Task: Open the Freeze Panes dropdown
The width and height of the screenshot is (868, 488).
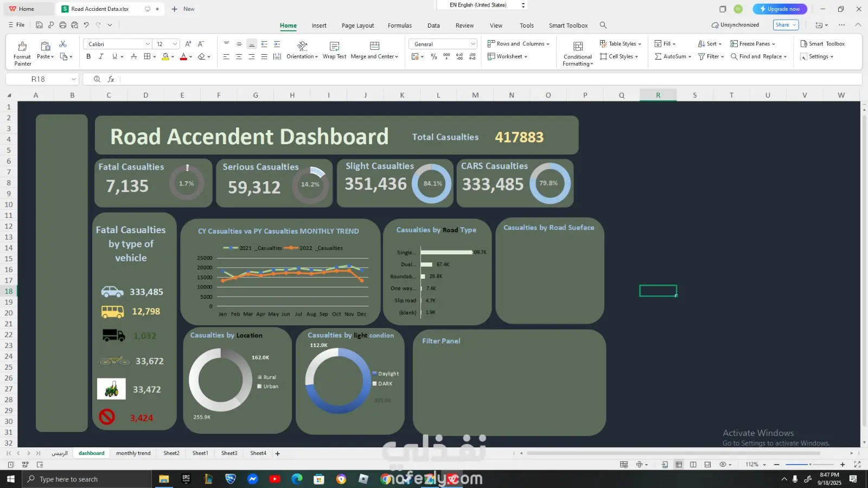Action: (x=753, y=44)
